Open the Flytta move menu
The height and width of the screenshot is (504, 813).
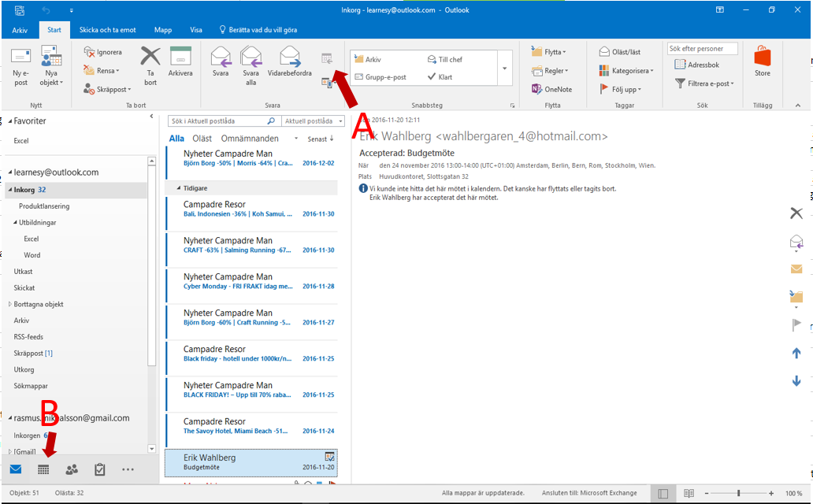coord(548,52)
